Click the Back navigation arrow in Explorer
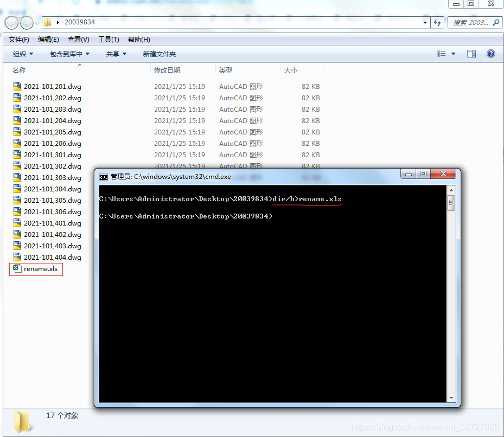 click(x=11, y=23)
